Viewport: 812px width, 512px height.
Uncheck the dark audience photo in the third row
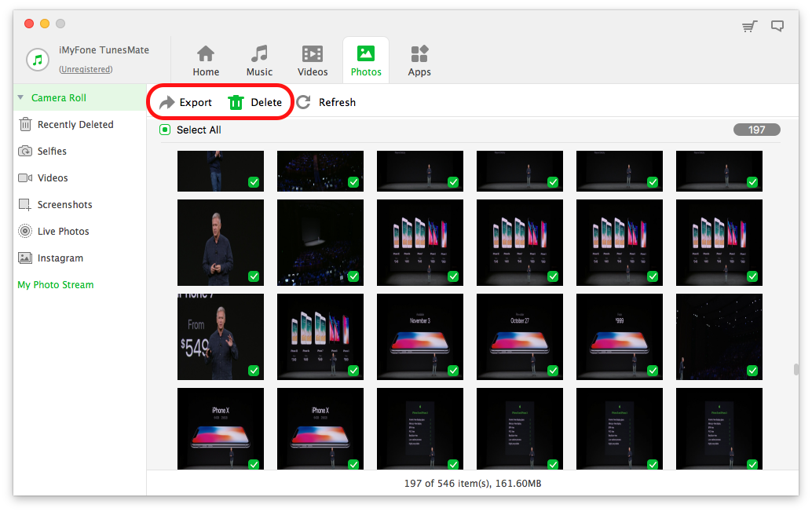coord(752,370)
